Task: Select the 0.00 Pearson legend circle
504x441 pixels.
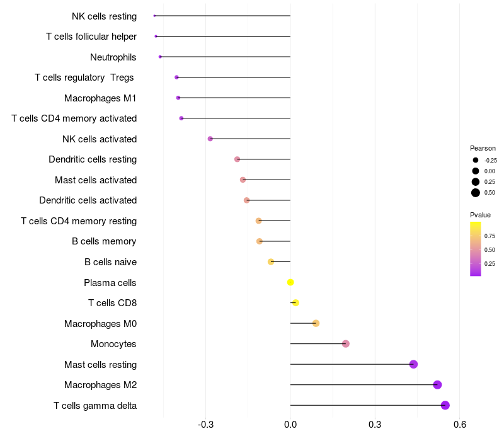Action: click(476, 171)
